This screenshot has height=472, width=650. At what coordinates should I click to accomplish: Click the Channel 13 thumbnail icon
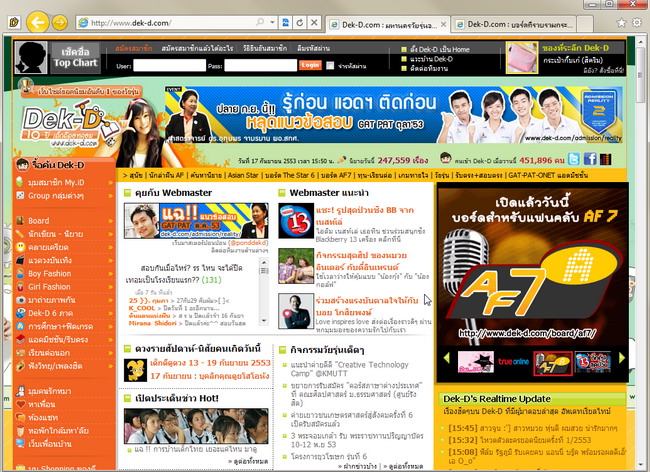292,218
